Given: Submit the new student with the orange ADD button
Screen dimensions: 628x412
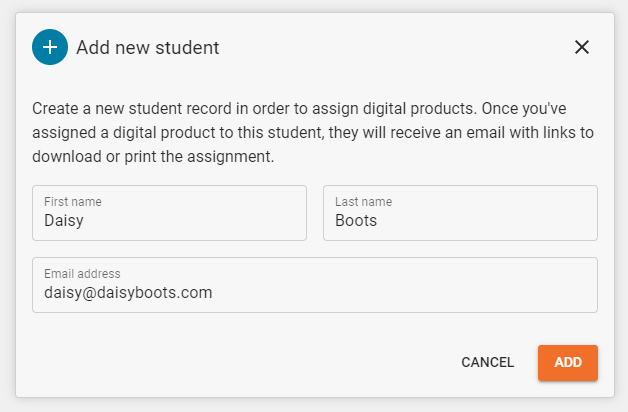Looking at the screenshot, I should (x=568, y=363).
